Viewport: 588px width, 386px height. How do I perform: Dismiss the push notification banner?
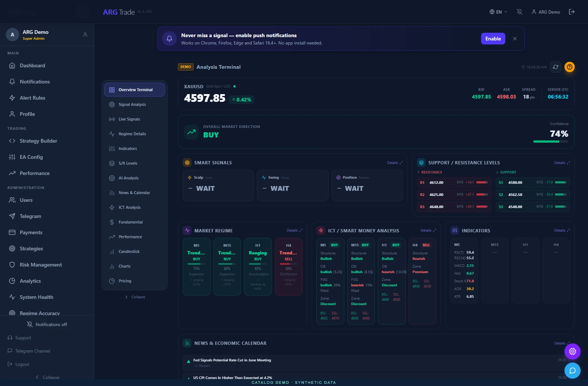pos(515,39)
